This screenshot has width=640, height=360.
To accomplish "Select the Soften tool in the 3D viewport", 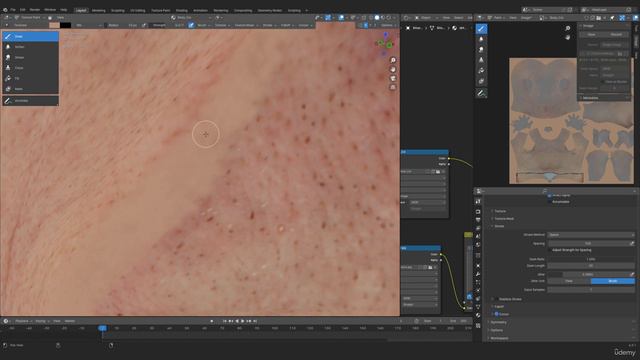I will [x=30, y=47].
